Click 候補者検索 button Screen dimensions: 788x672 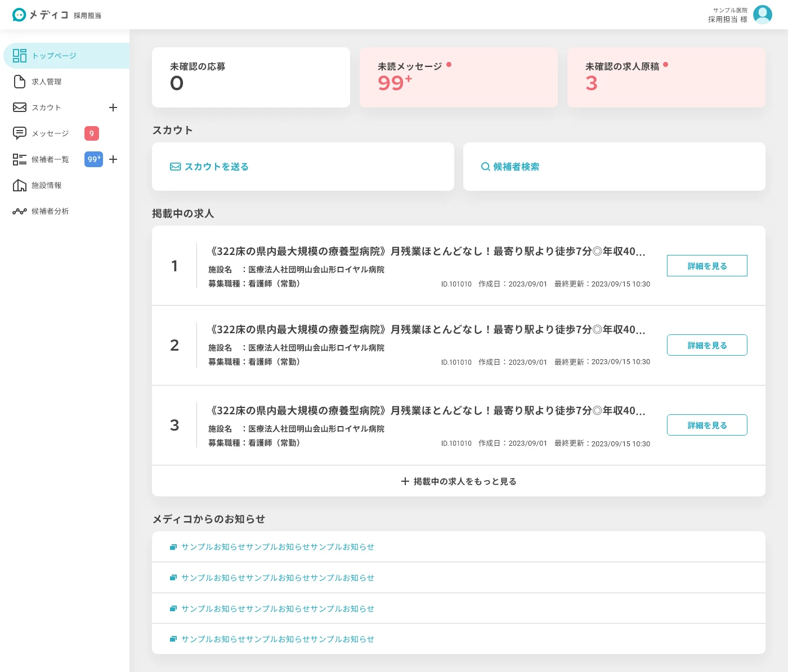pos(614,167)
